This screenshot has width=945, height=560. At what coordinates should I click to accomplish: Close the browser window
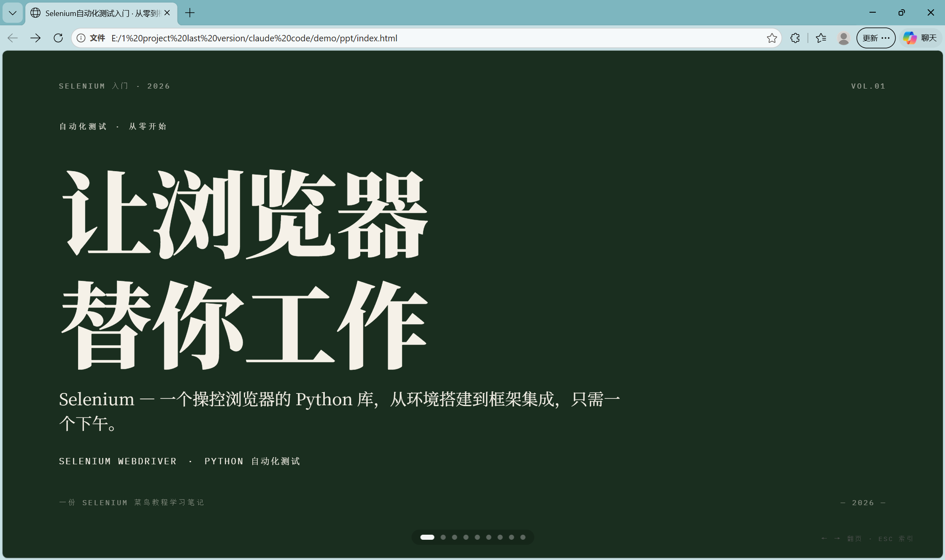(x=931, y=13)
